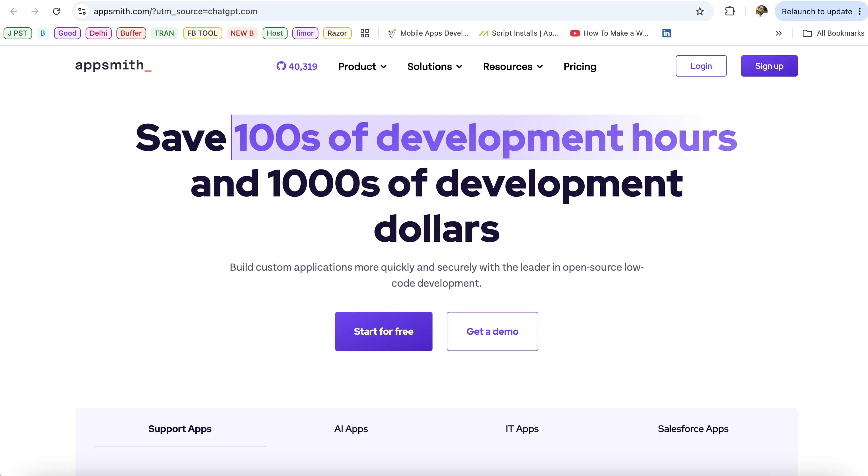Open the J PST bookmark group
Image resolution: width=868 pixels, height=476 pixels.
click(18, 33)
